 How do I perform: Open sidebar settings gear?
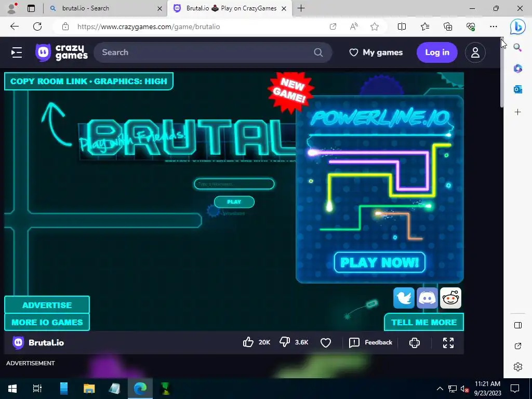tap(517, 367)
